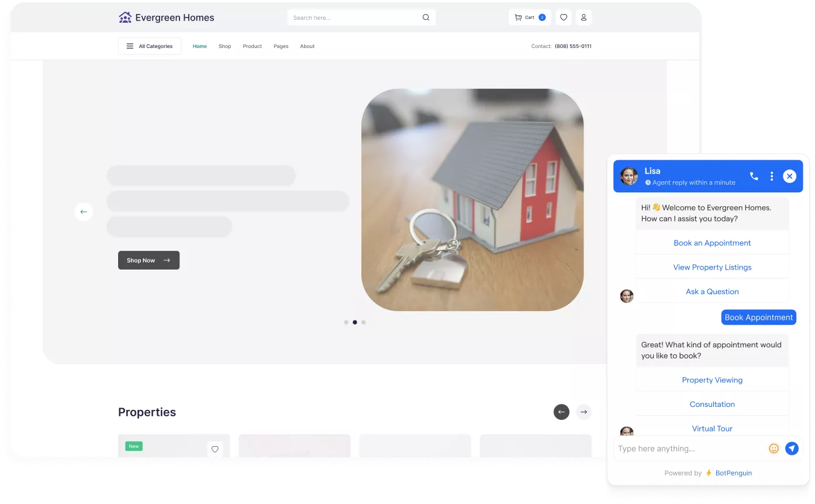Image resolution: width=815 pixels, height=504 pixels.
Task: Select Virtual Tour appointment option
Action: click(x=712, y=429)
